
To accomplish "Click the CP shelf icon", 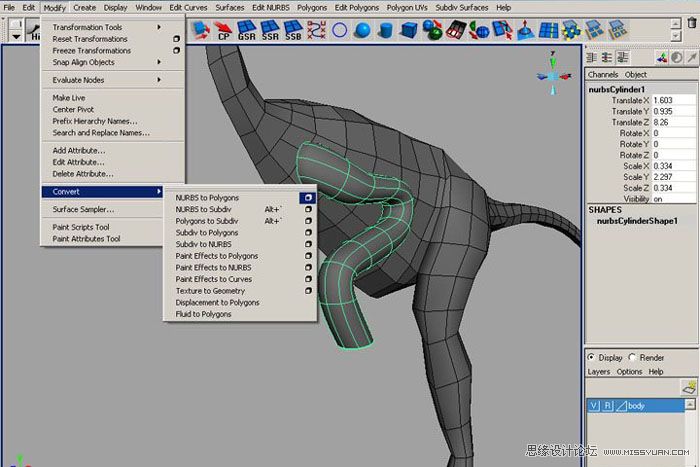I will [222, 30].
